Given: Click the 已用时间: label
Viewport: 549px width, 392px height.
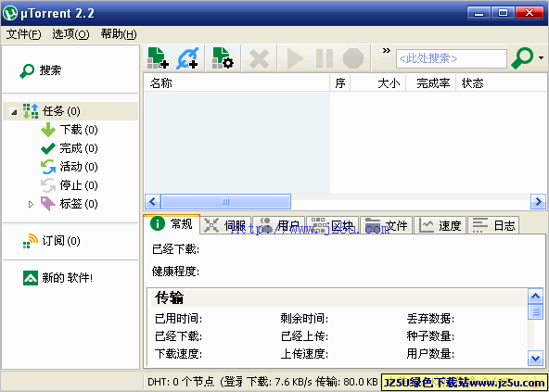Looking at the screenshot, I should tap(179, 319).
